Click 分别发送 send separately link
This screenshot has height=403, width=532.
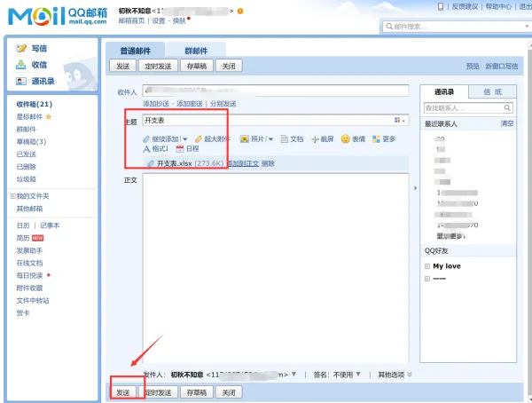pos(223,104)
